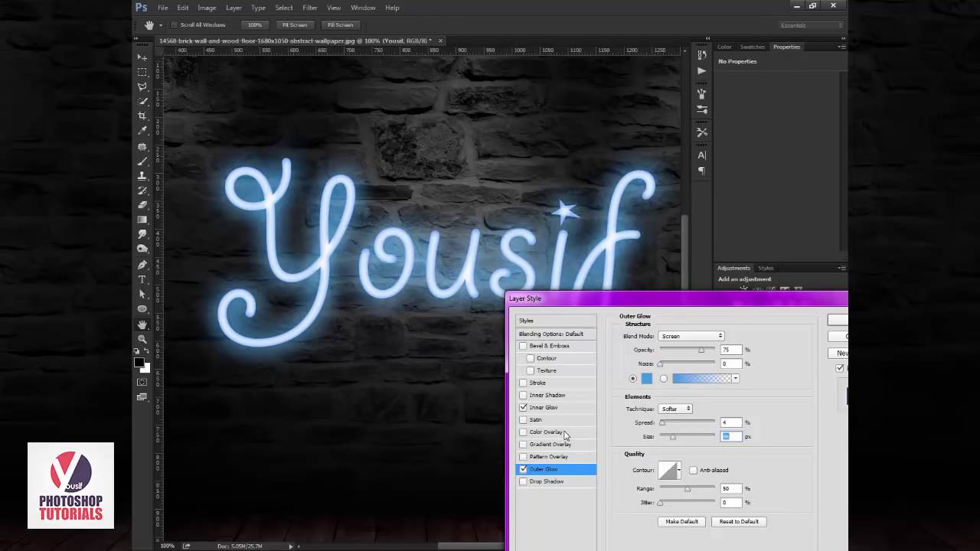Select the Gradient tool
Image resolution: width=980 pixels, height=551 pixels.
coord(142,220)
